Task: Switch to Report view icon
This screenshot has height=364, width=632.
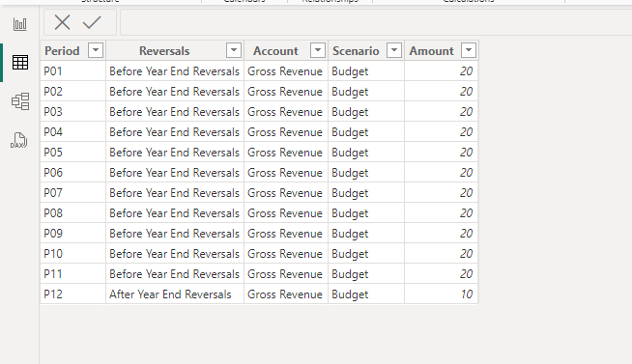Action: pos(19,24)
